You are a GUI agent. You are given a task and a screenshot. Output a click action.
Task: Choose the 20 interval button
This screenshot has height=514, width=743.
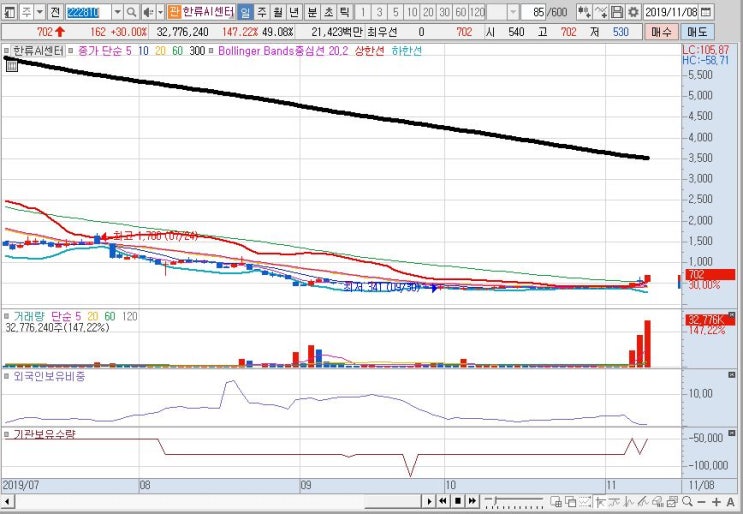[x=428, y=12]
